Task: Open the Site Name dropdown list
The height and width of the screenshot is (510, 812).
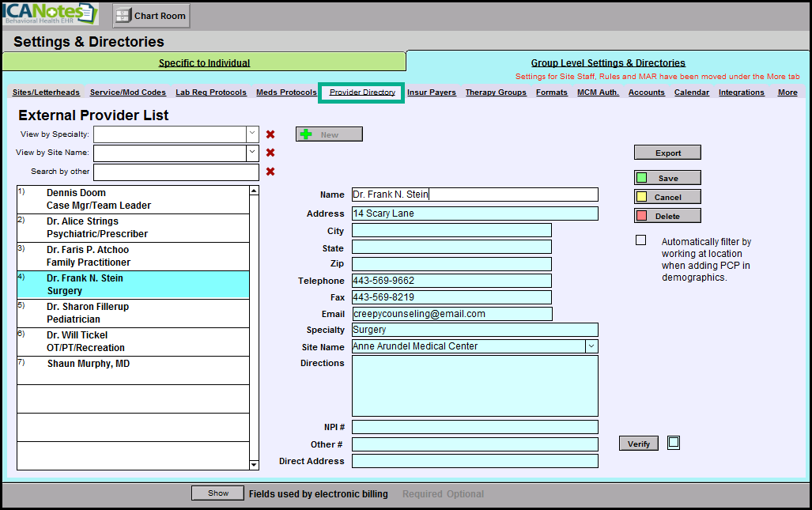Action: pyautogui.click(x=591, y=346)
